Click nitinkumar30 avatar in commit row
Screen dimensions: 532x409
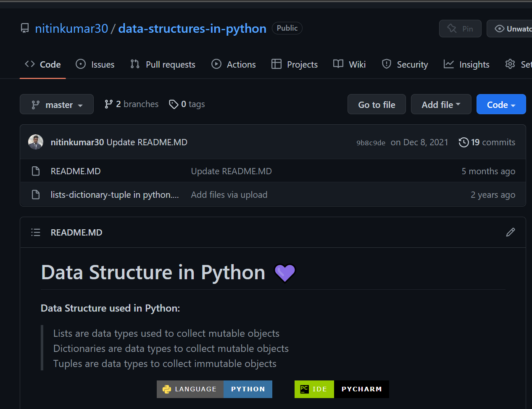pyautogui.click(x=36, y=142)
